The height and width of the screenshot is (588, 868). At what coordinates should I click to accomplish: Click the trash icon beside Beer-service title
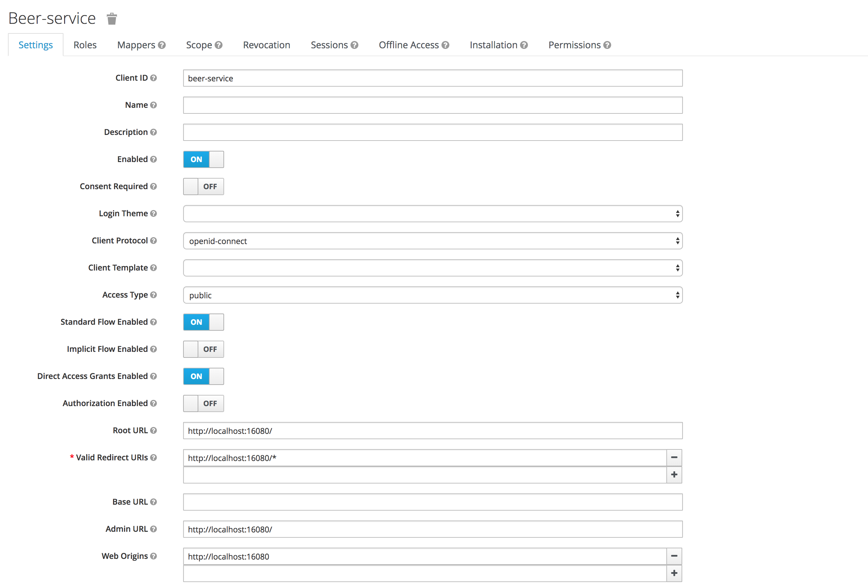[112, 18]
